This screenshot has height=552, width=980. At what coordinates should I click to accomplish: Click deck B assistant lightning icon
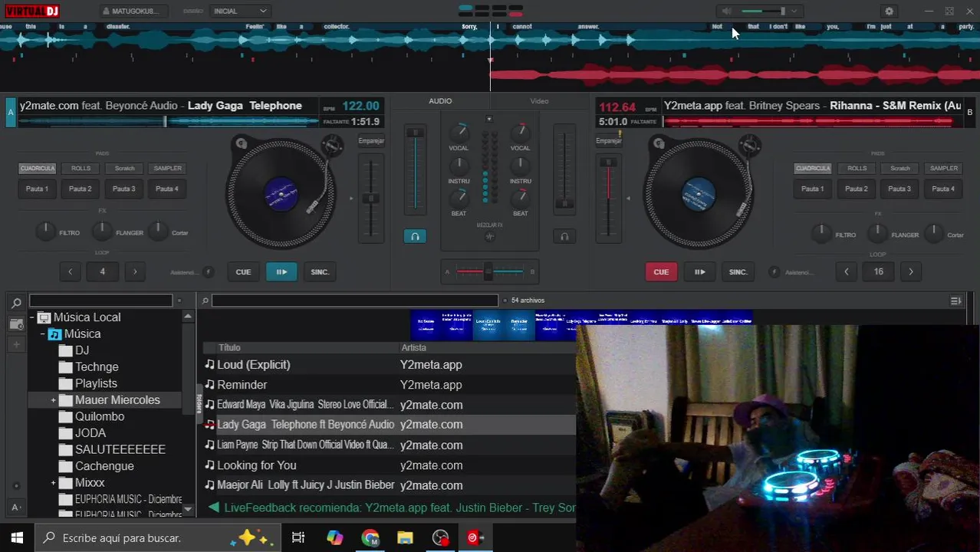(774, 272)
